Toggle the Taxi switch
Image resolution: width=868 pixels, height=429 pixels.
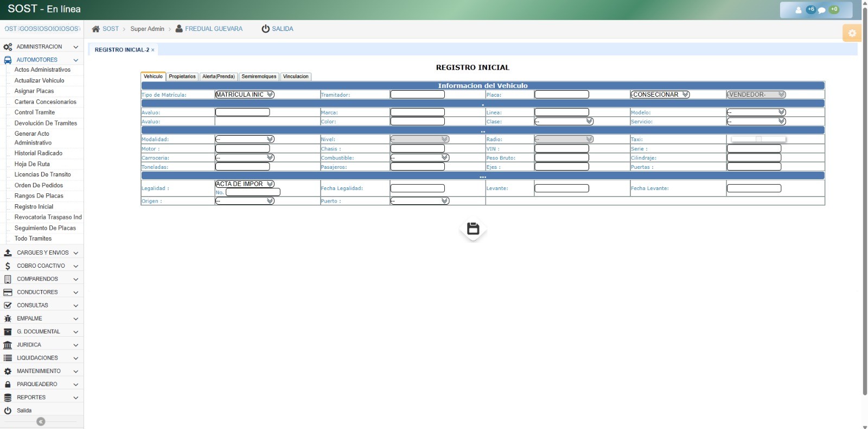point(758,140)
